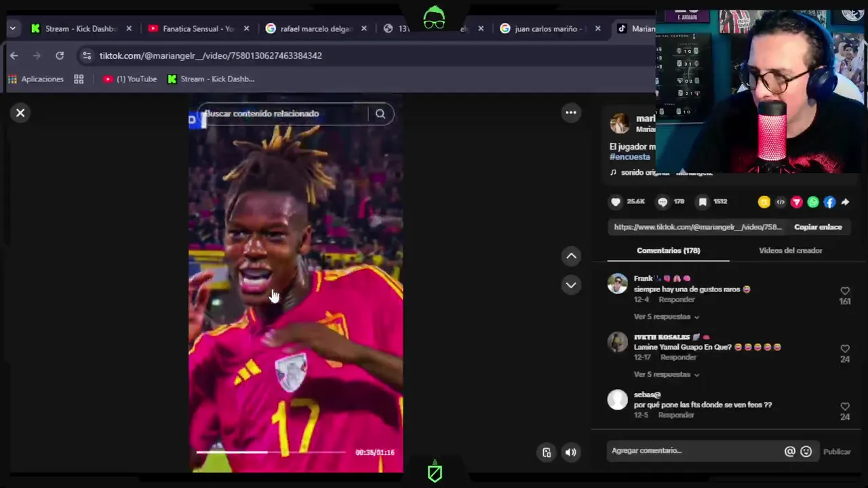Seek on the video progress bar
Viewport: 868px width, 488px height.
click(271, 452)
